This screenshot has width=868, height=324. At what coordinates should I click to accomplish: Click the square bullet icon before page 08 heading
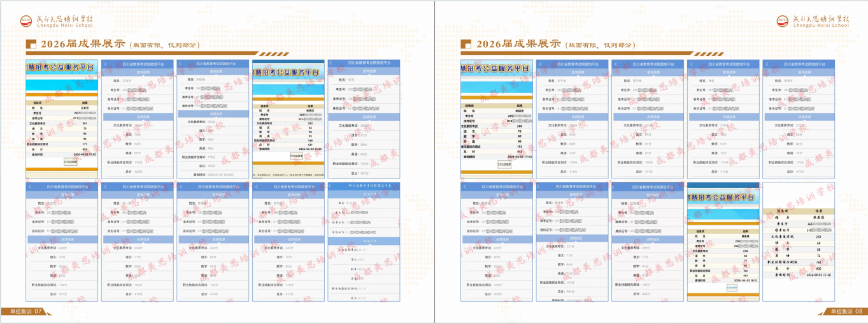tap(466, 44)
